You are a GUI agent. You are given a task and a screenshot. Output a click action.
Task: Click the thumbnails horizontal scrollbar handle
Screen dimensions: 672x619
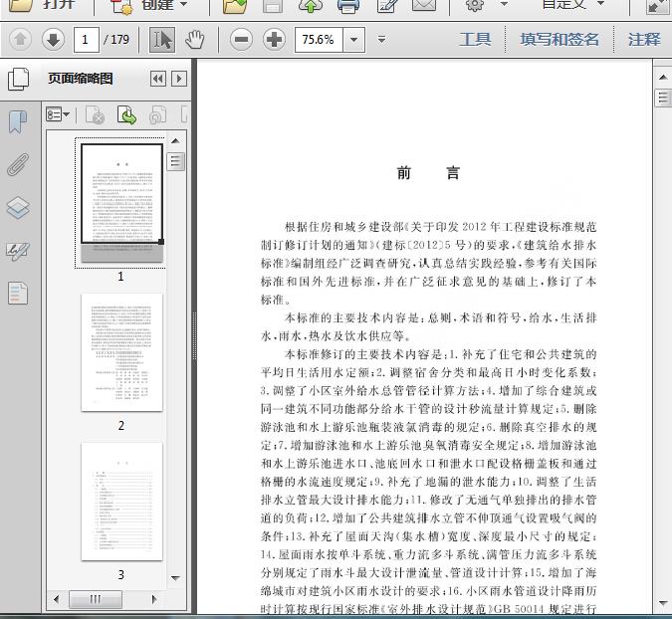(96, 599)
